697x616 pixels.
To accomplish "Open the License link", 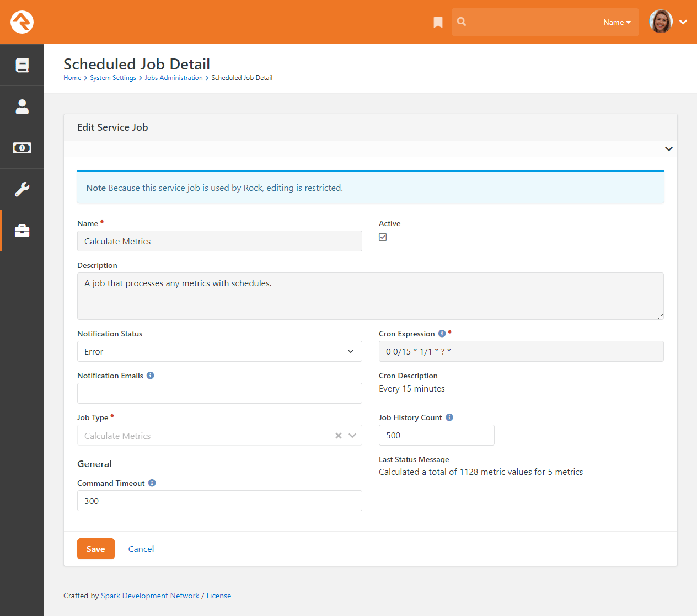I will point(219,596).
